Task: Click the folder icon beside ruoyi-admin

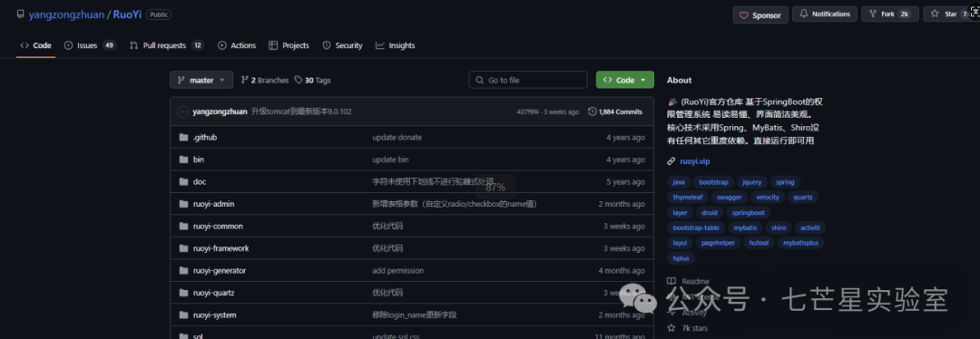Action: (183, 204)
